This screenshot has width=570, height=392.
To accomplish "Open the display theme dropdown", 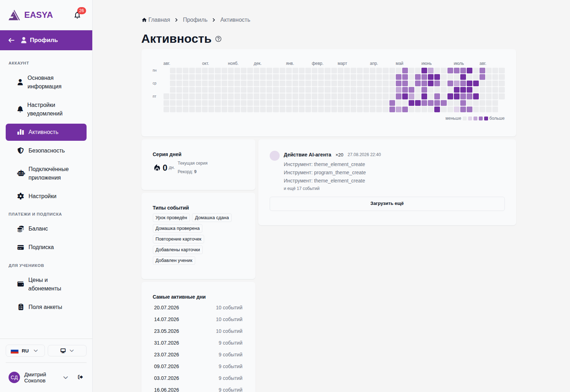I will coord(67,351).
